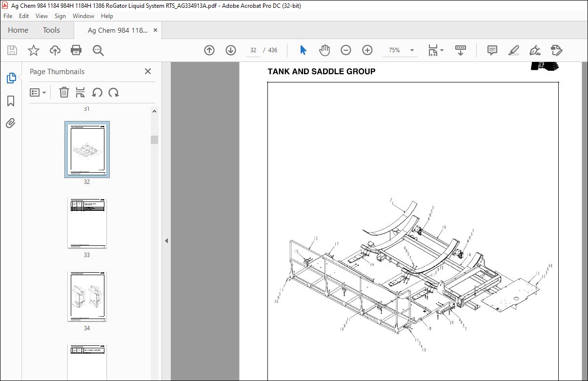The image size is (588, 381).
Task: Open the Edit menu
Action: 24,16
